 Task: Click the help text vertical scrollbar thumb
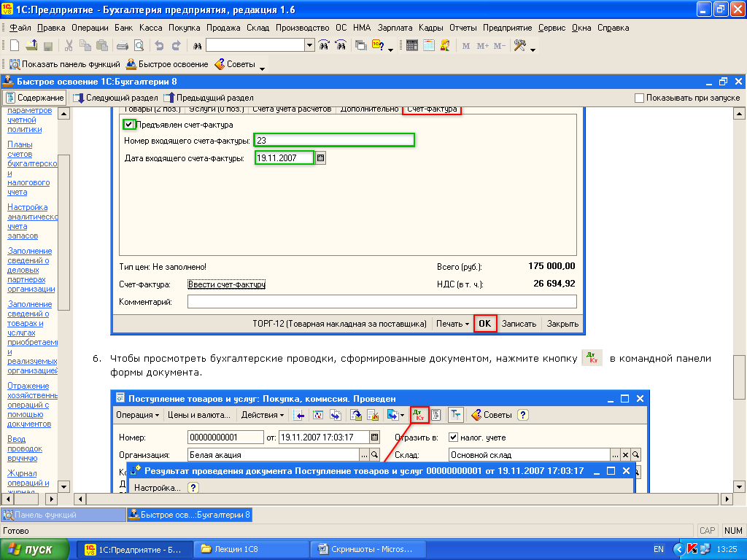tap(739, 377)
